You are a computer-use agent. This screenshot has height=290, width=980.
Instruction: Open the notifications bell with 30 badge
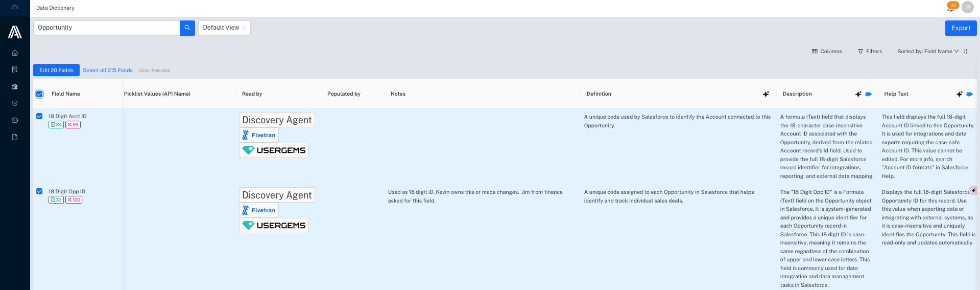[951, 7]
